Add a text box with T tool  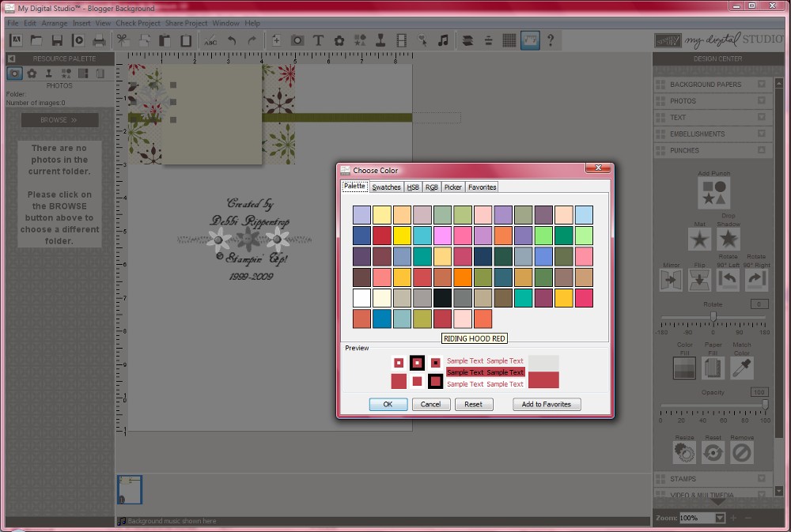click(318, 40)
